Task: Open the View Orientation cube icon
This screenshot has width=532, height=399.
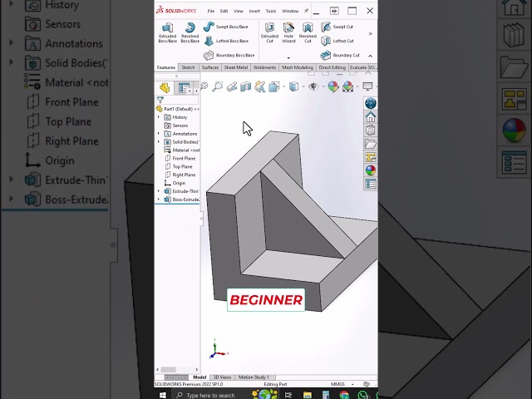Action: (x=273, y=86)
